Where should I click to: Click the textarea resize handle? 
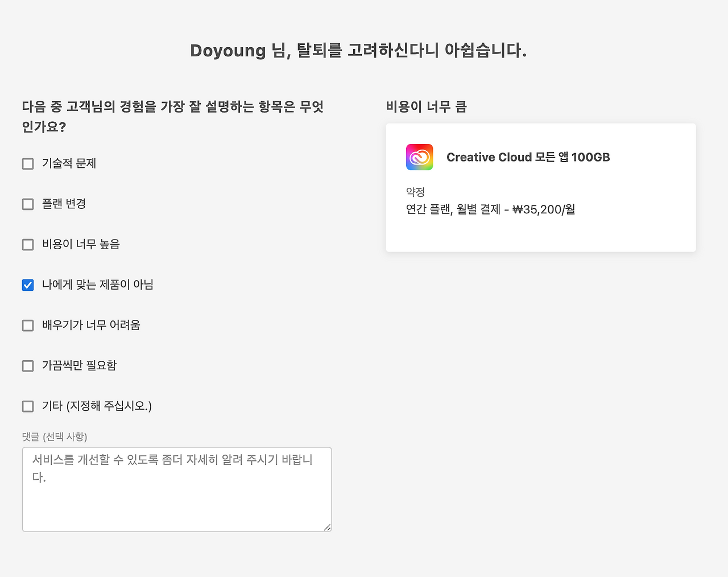pyautogui.click(x=328, y=528)
